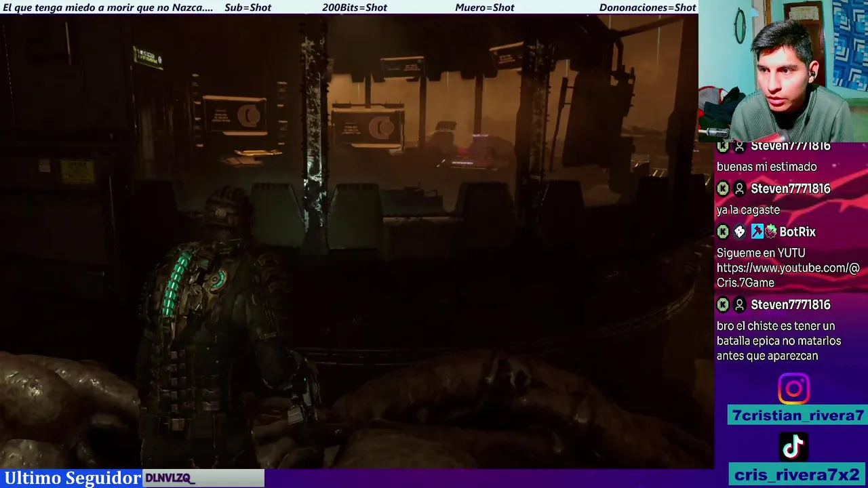Click the 7cristian_rivera7 Instagram handle
The image size is (868, 488).
[797, 415]
